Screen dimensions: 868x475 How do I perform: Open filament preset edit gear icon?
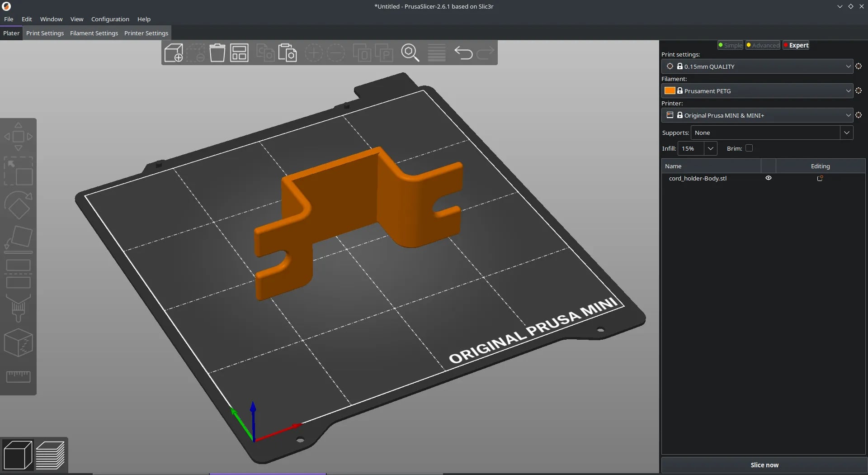859,90
